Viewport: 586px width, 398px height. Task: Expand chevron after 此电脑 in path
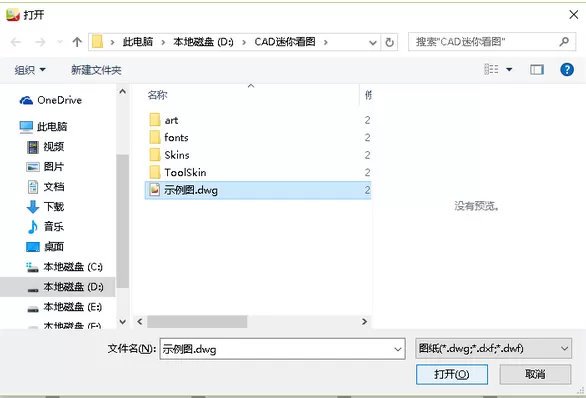click(x=163, y=42)
